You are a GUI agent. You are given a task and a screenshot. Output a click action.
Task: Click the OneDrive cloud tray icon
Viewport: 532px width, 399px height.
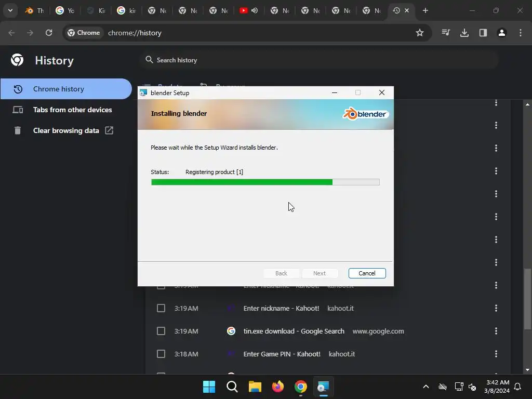[x=443, y=387]
